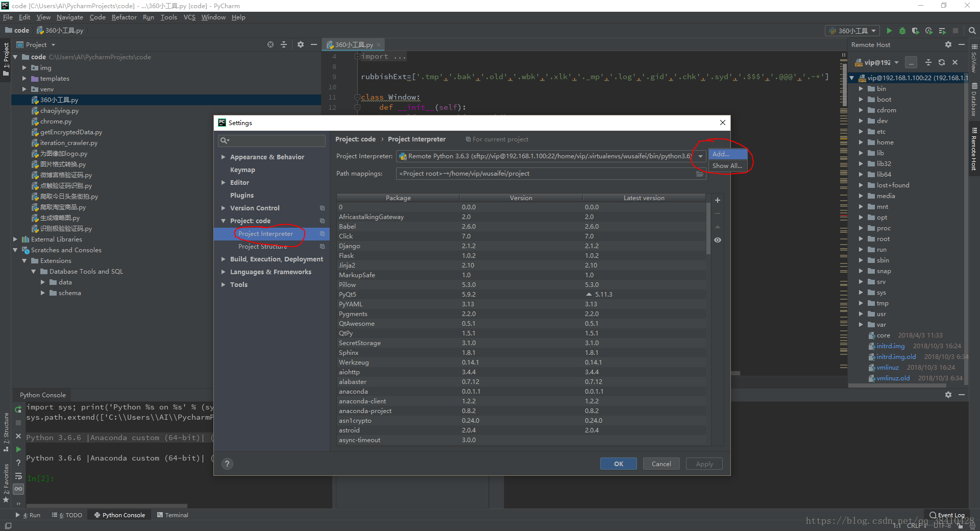980x531 pixels.
Task: Open chaojiying.py in Project tree
Action: (x=59, y=111)
